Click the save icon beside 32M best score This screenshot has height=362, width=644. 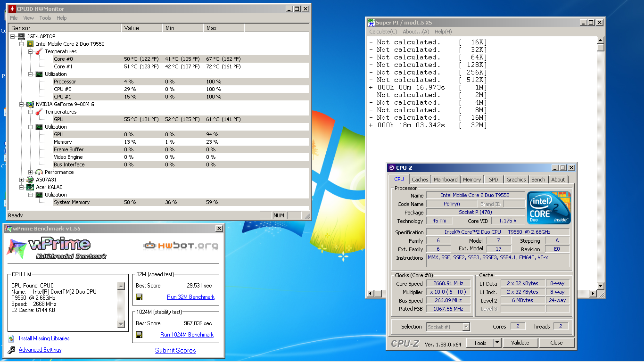[139, 297]
